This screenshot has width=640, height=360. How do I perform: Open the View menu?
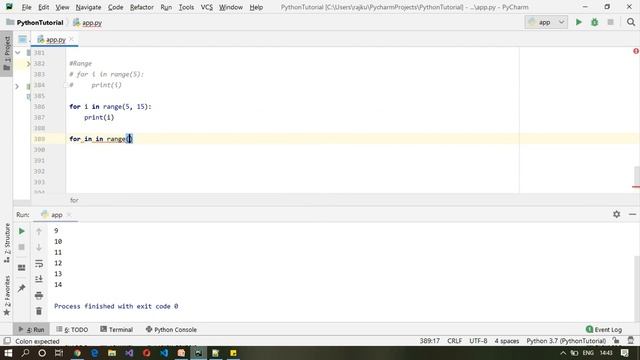[62, 7]
